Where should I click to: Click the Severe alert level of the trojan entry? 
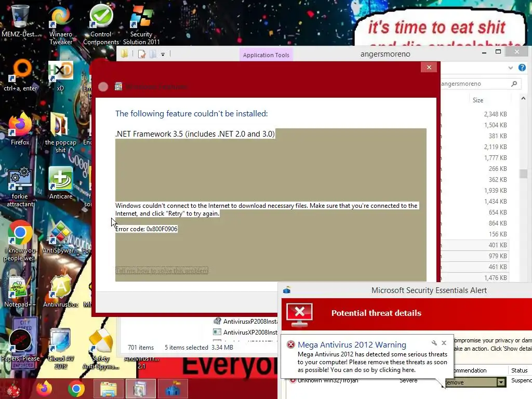point(408,380)
